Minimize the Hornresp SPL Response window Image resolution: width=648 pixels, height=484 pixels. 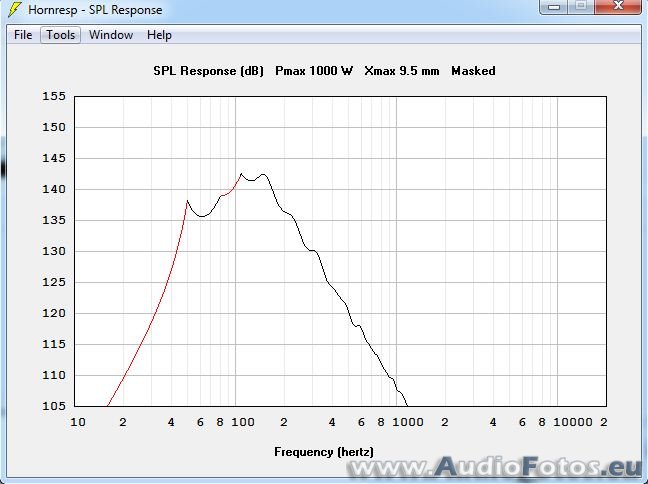pos(555,6)
